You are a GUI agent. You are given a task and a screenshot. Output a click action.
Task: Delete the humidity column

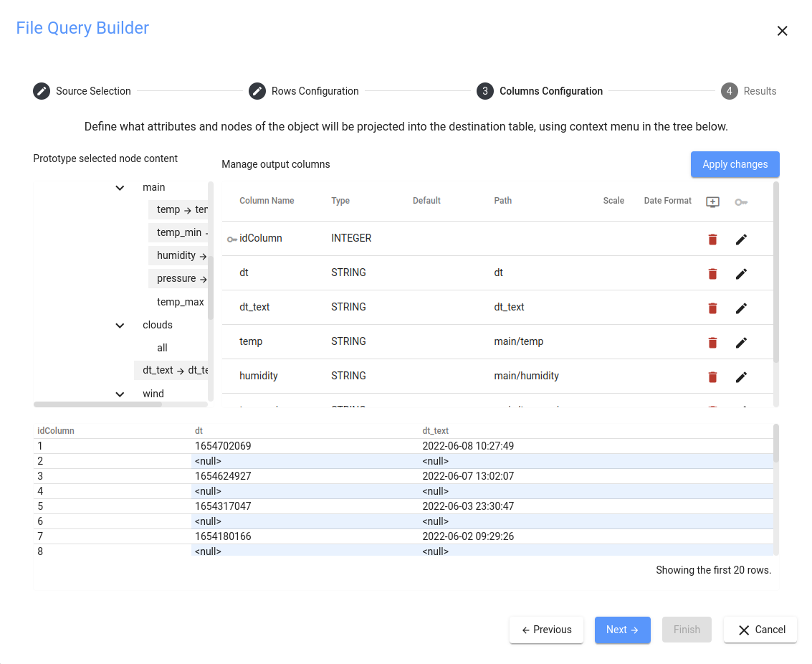(712, 376)
